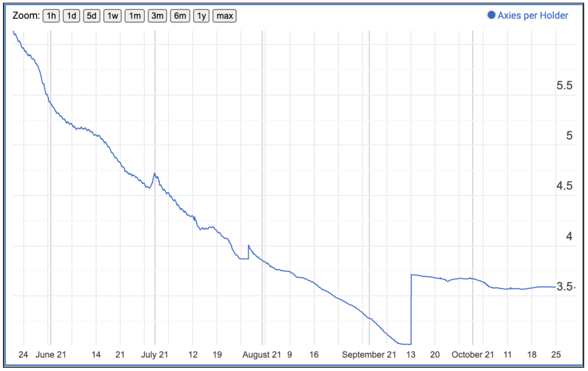Click the line peak near July 21
588x371 pixels.
155,173
